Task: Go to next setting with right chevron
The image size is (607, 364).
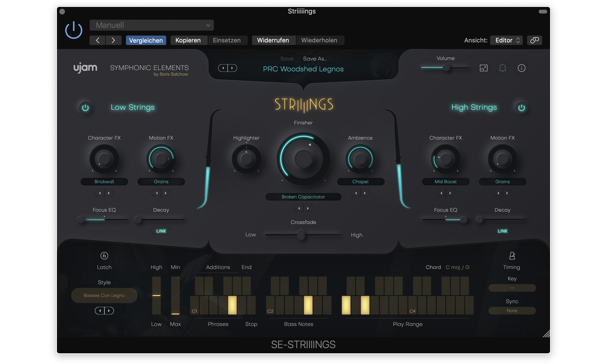Action: [x=113, y=40]
